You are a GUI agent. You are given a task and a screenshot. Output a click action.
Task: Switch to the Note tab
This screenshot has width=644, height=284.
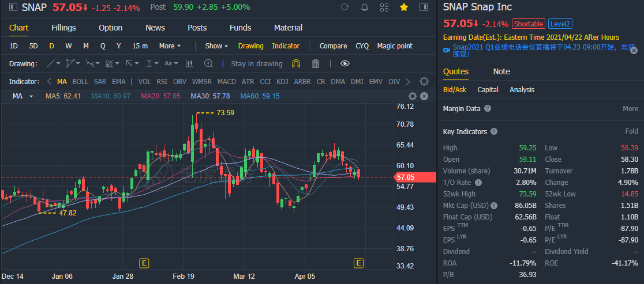click(x=501, y=71)
